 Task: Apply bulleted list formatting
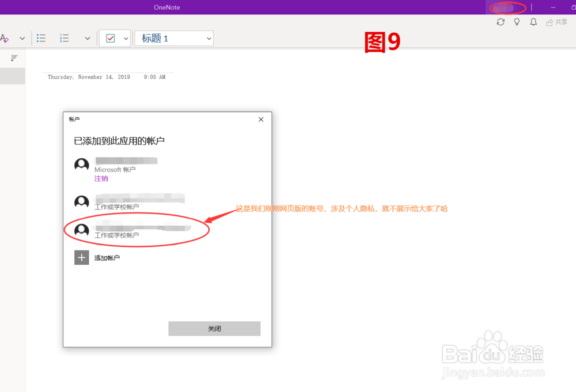tap(41, 37)
